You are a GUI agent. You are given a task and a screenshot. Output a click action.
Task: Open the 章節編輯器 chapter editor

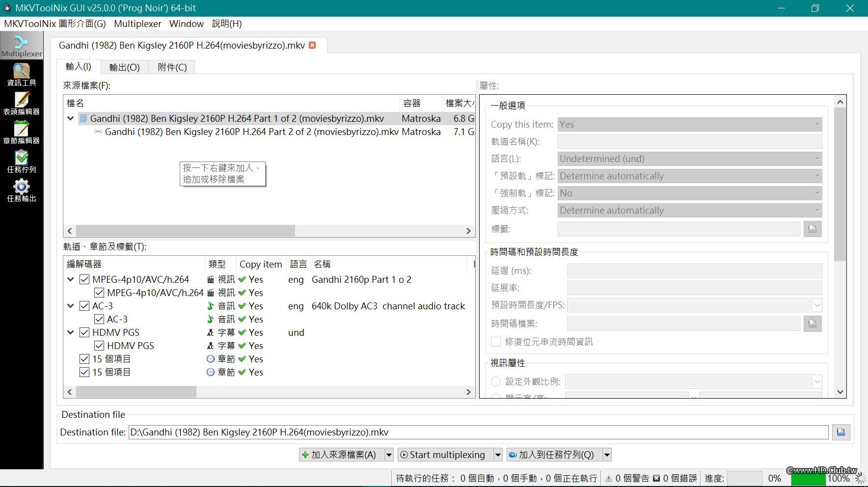(x=22, y=133)
